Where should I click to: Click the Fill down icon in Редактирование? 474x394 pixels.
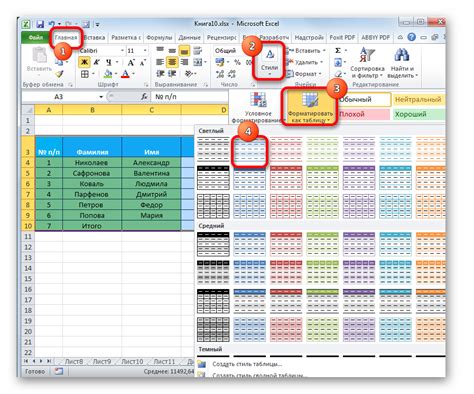click(338, 62)
